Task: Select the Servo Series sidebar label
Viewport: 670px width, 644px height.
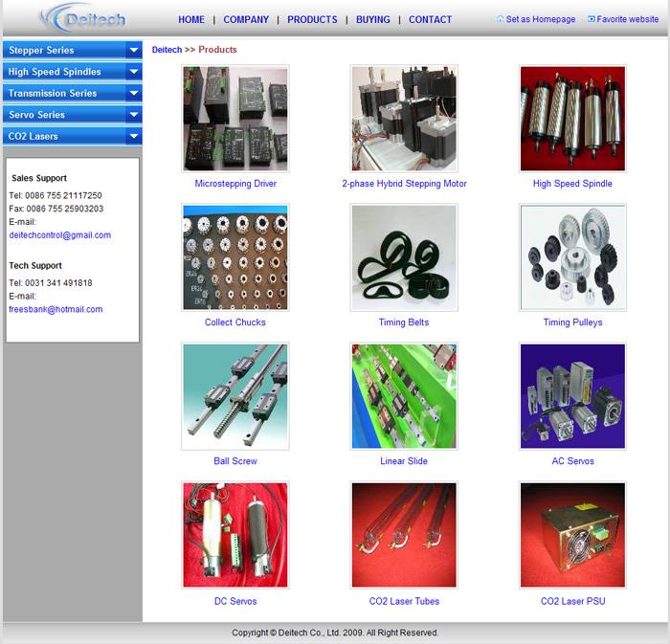Action: 36,115
